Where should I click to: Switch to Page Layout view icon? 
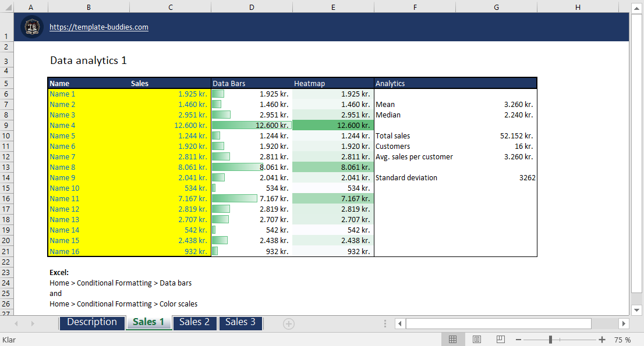click(x=476, y=339)
